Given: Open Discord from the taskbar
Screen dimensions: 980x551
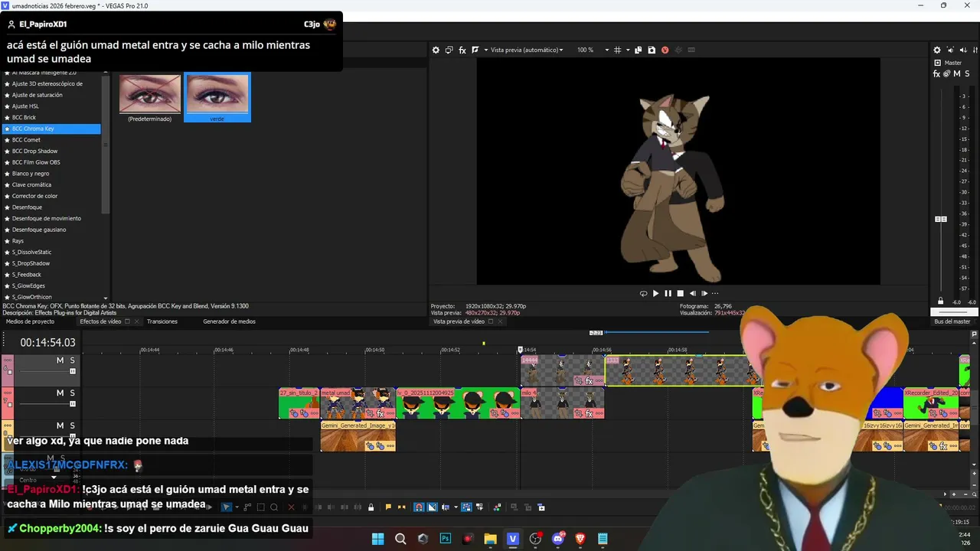Looking at the screenshot, I should tap(558, 539).
